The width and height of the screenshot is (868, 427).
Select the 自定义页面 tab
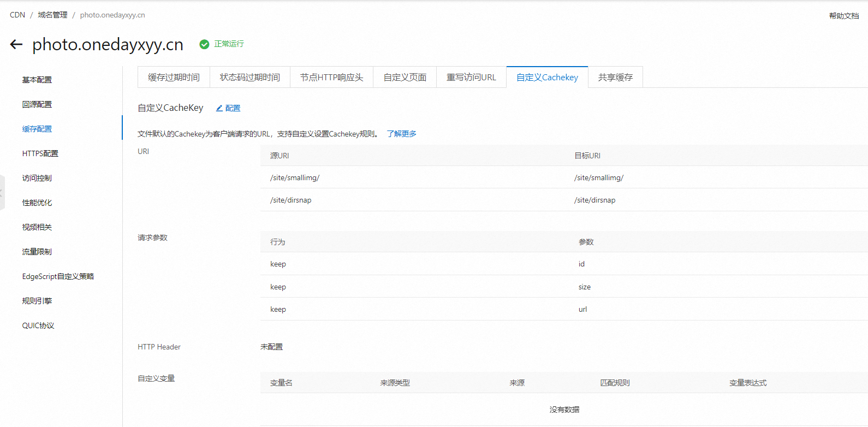405,77
